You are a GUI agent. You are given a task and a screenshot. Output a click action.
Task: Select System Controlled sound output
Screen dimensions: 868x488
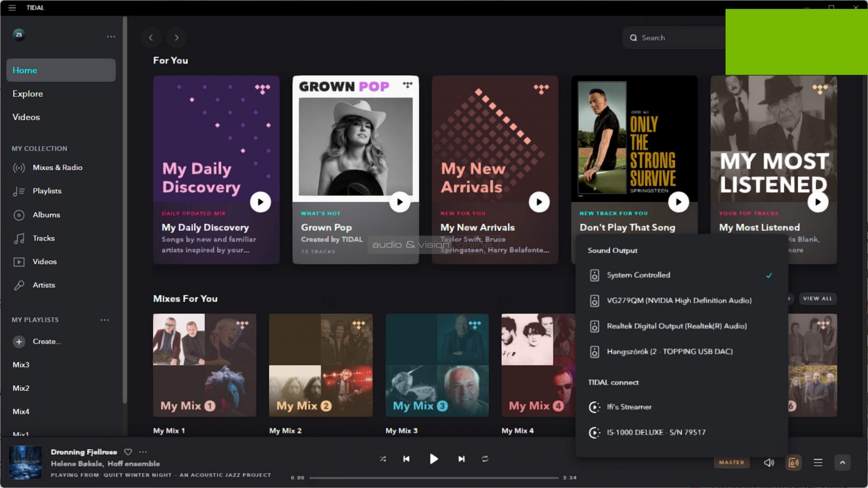pos(681,275)
